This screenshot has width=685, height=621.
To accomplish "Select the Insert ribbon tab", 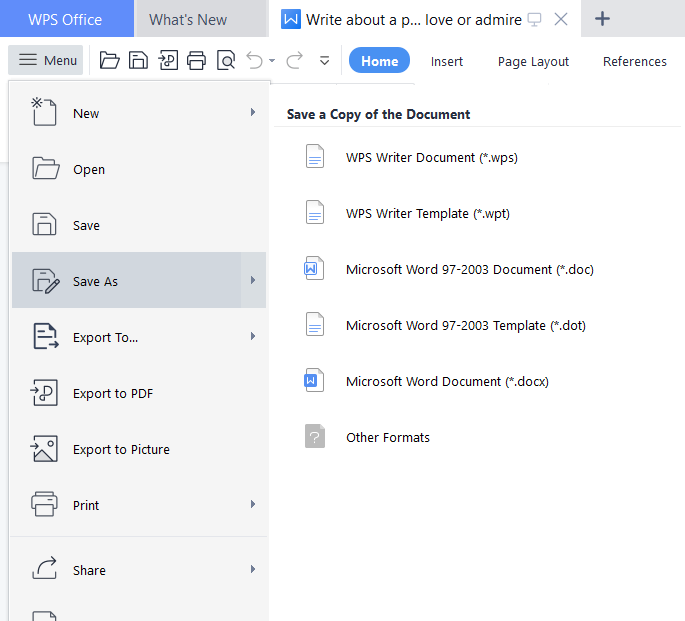I will [x=446, y=62].
